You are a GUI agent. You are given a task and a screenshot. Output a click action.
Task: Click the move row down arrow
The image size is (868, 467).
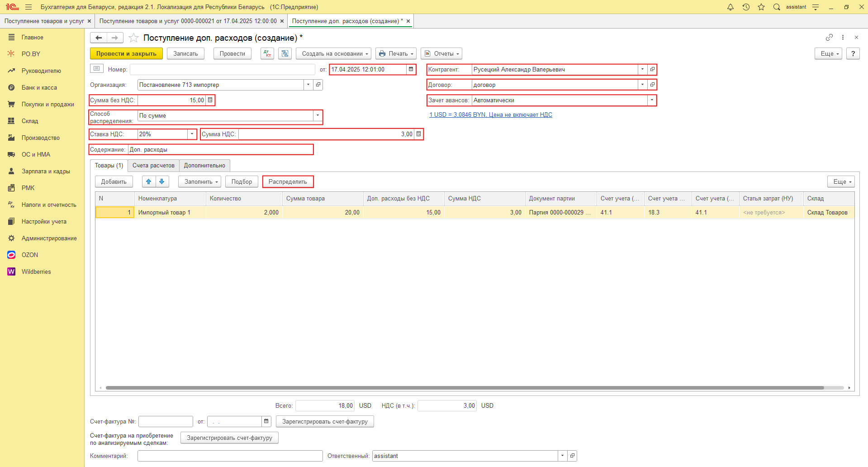(x=162, y=181)
